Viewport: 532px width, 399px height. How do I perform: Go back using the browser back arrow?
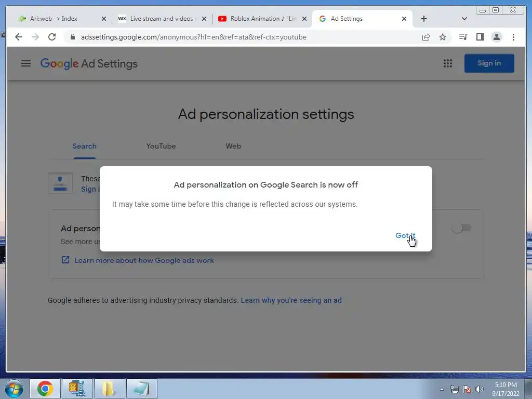(19, 37)
